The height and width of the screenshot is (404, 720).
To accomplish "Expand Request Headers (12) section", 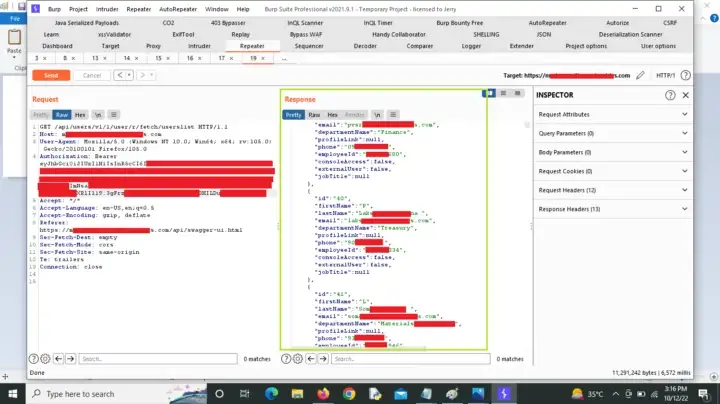I will coord(613,190).
